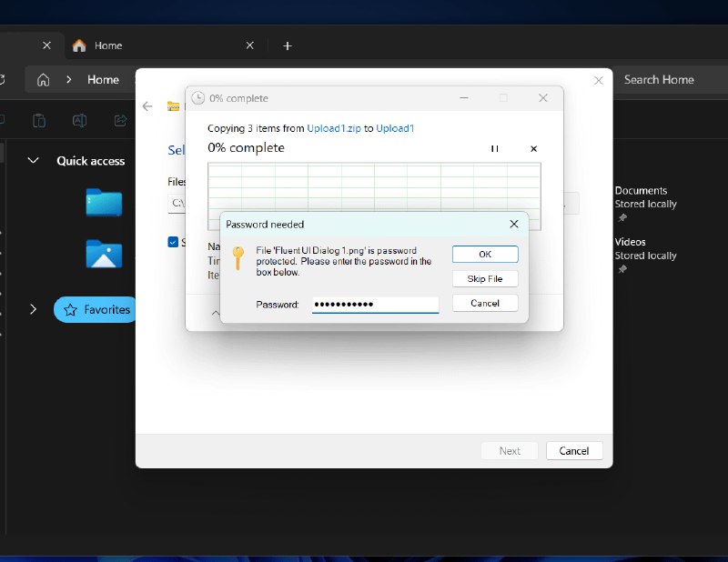Click the pin icon under Documents
Image resolution: width=728 pixels, height=562 pixels.
622,217
